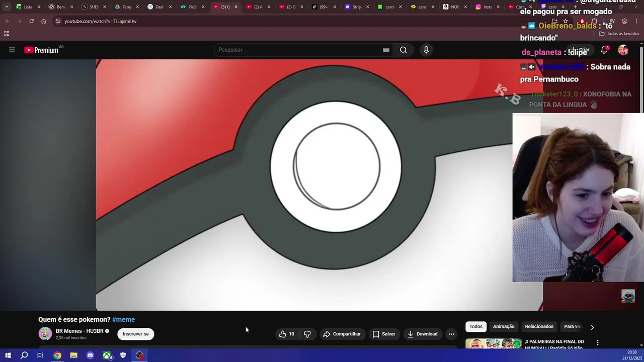Open Todos os favoritos bookmarks folder
This screenshot has width=644, height=362.
coord(619,34)
